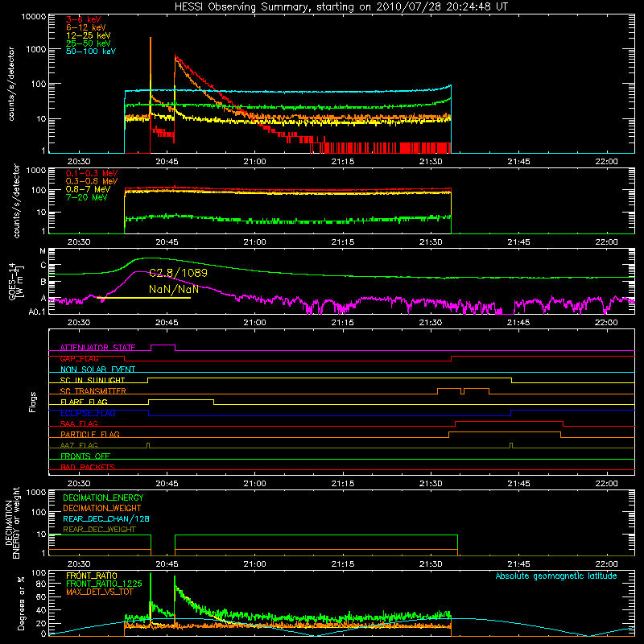
Task: Click the 0.8-7 MeV legend label
Action: point(89,189)
